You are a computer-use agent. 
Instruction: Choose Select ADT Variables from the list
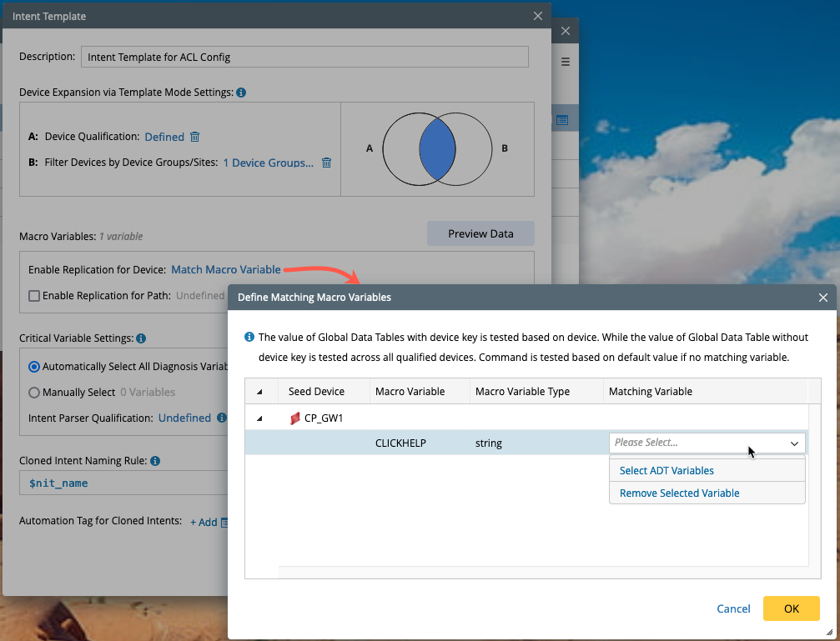click(x=666, y=470)
